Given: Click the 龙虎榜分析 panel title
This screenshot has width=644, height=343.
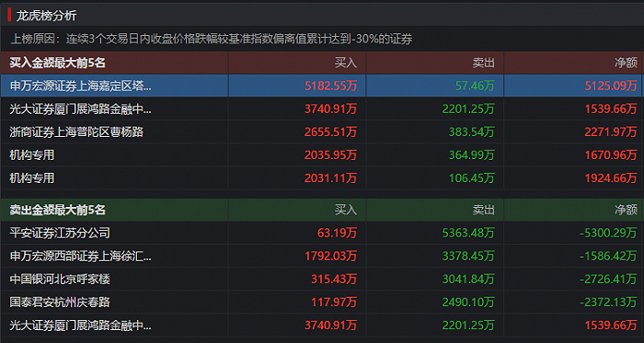Looking at the screenshot, I should [46, 16].
